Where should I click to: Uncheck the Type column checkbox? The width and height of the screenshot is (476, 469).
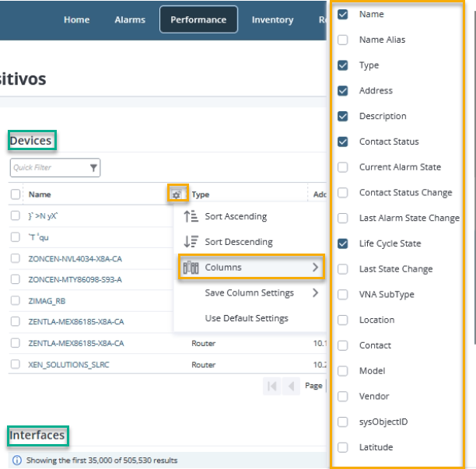click(343, 65)
